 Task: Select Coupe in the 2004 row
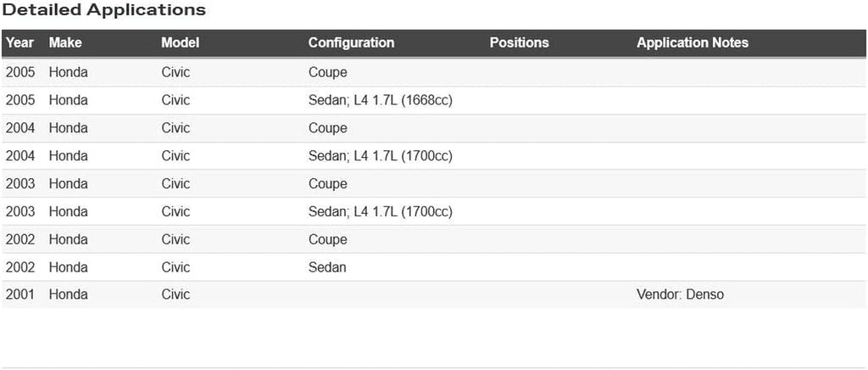327,128
